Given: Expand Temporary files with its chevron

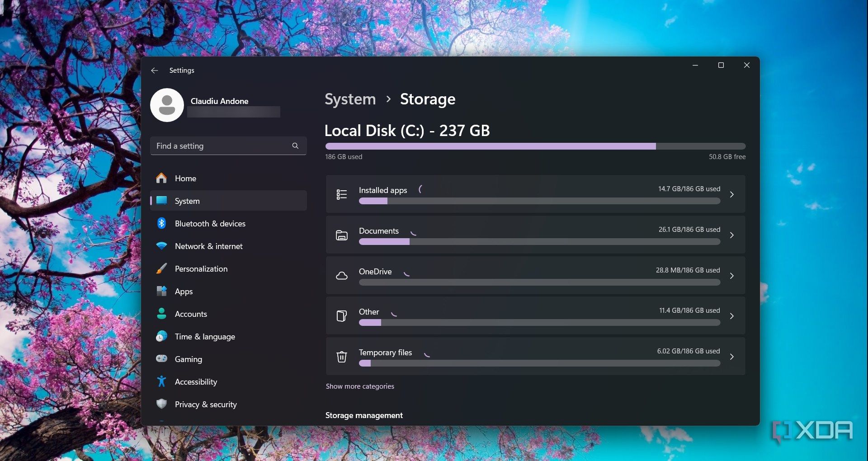Looking at the screenshot, I should 731,357.
